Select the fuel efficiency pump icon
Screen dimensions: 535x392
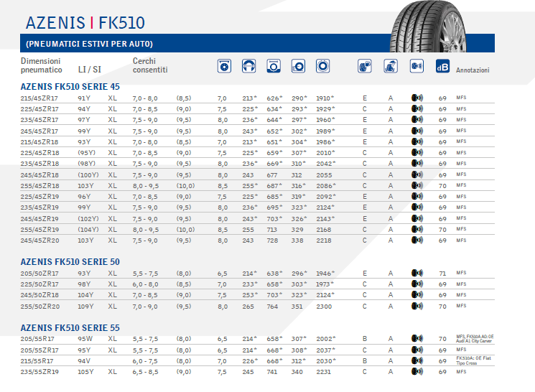click(x=365, y=67)
